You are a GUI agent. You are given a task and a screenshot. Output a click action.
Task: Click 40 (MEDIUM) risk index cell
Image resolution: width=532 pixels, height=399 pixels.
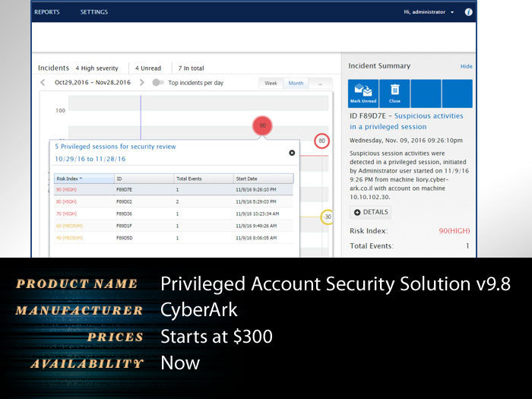point(69,238)
